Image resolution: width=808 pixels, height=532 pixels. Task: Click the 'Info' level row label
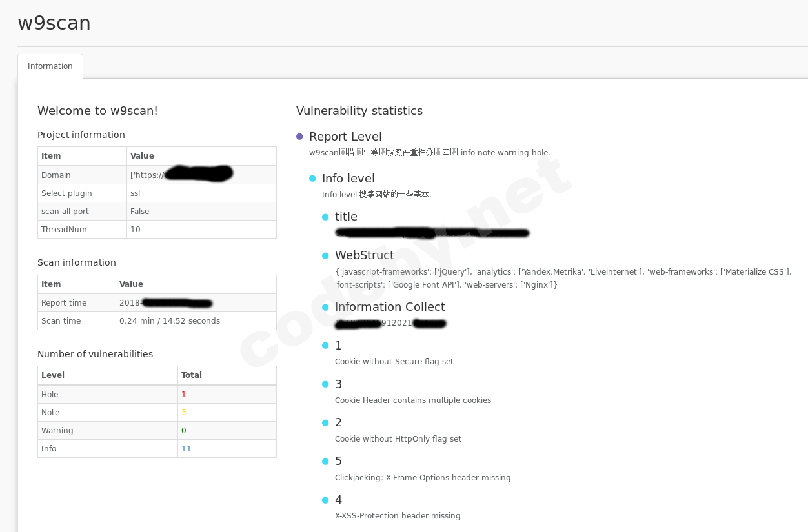[49, 449]
